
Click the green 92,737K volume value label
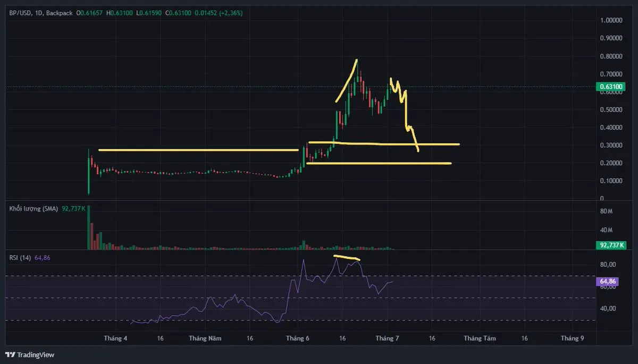click(x=610, y=246)
